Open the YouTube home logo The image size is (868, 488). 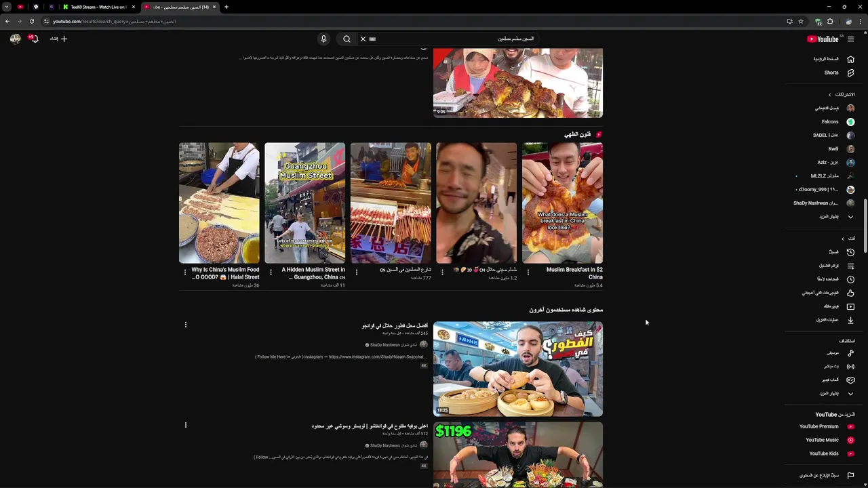point(823,39)
